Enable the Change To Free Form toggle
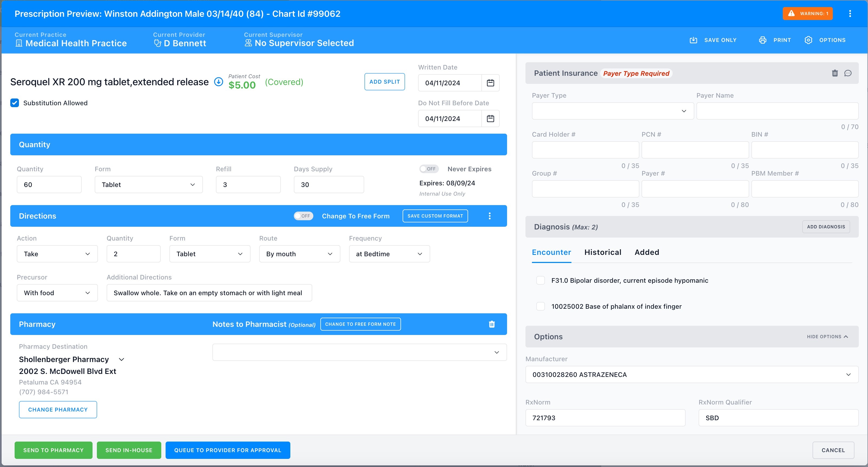Screen dimensions: 868x467 pyautogui.click(x=303, y=216)
